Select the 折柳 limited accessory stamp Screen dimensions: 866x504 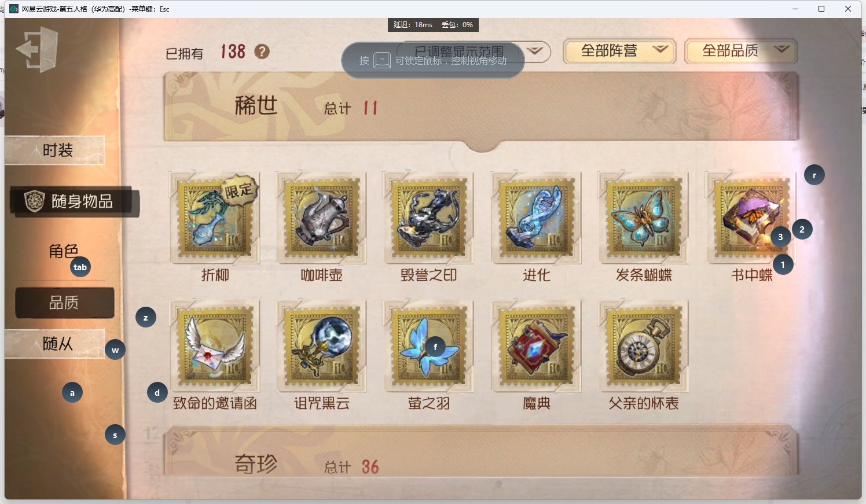click(215, 219)
